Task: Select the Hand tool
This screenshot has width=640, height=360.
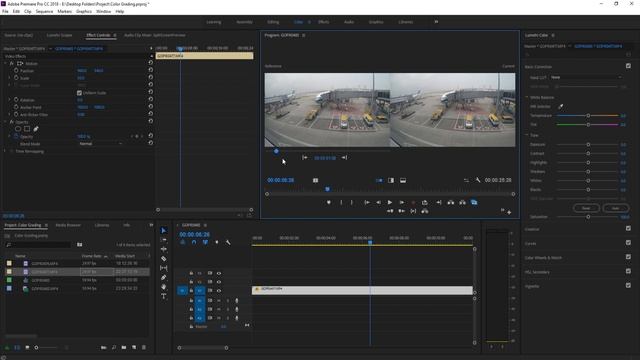Action: (164, 287)
